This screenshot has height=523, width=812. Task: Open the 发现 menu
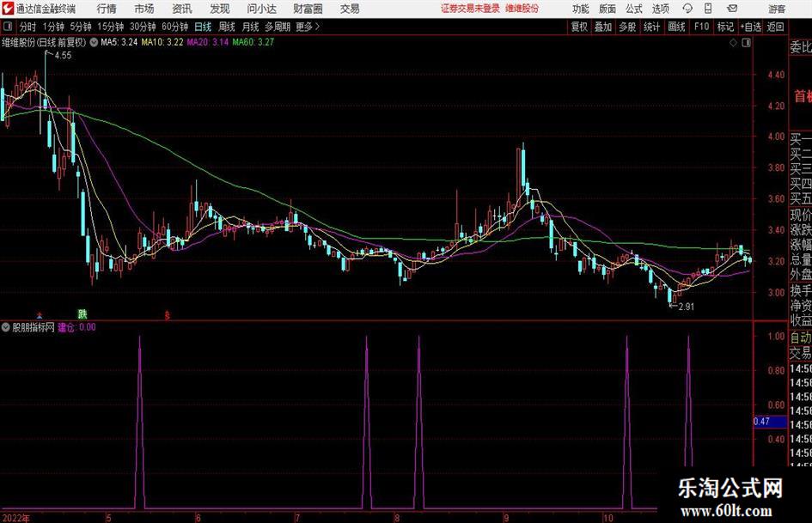220,9
